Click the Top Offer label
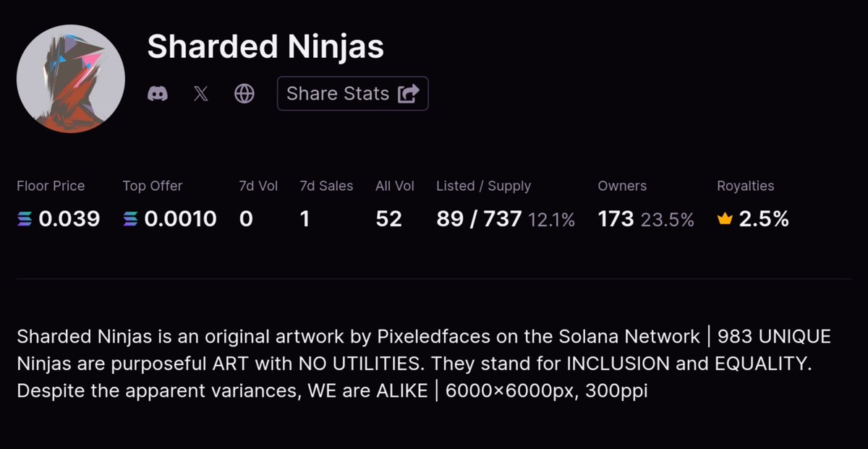 click(153, 186)
